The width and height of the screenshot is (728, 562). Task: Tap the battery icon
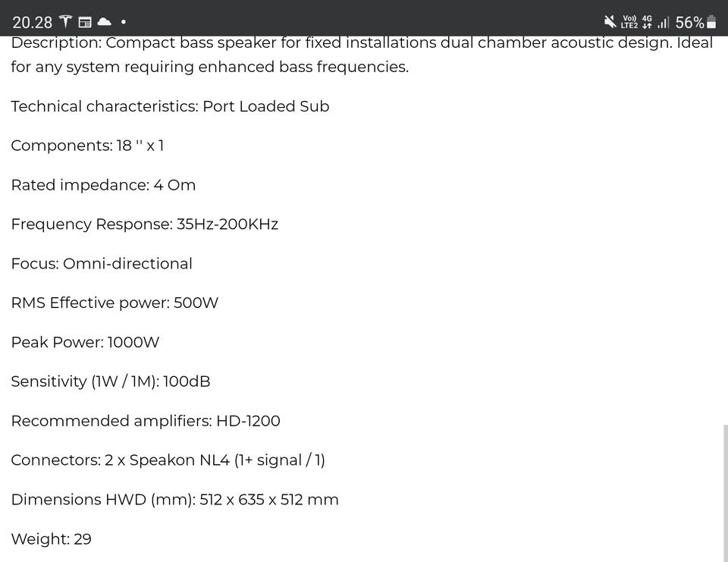click(x=711, y=22)
